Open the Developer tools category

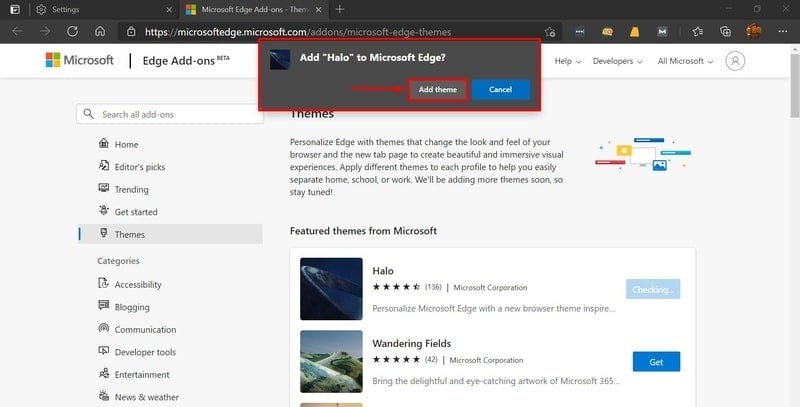[136, 351]
